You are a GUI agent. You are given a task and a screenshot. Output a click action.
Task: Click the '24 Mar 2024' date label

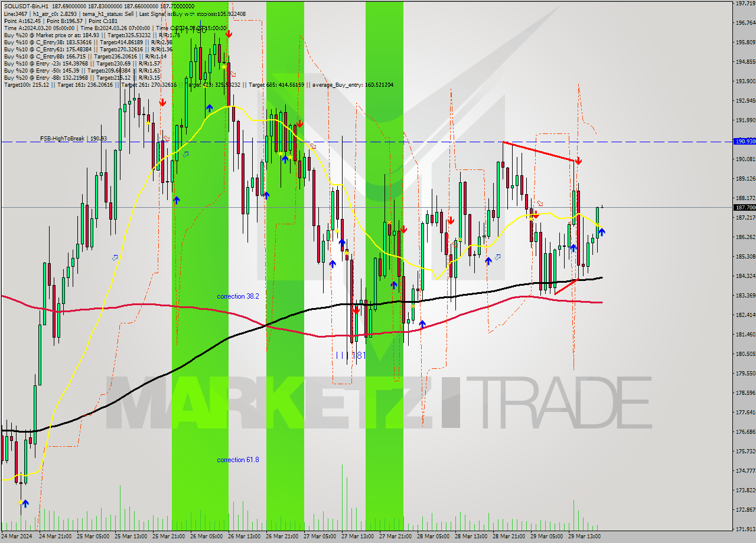tap(17, 537)
